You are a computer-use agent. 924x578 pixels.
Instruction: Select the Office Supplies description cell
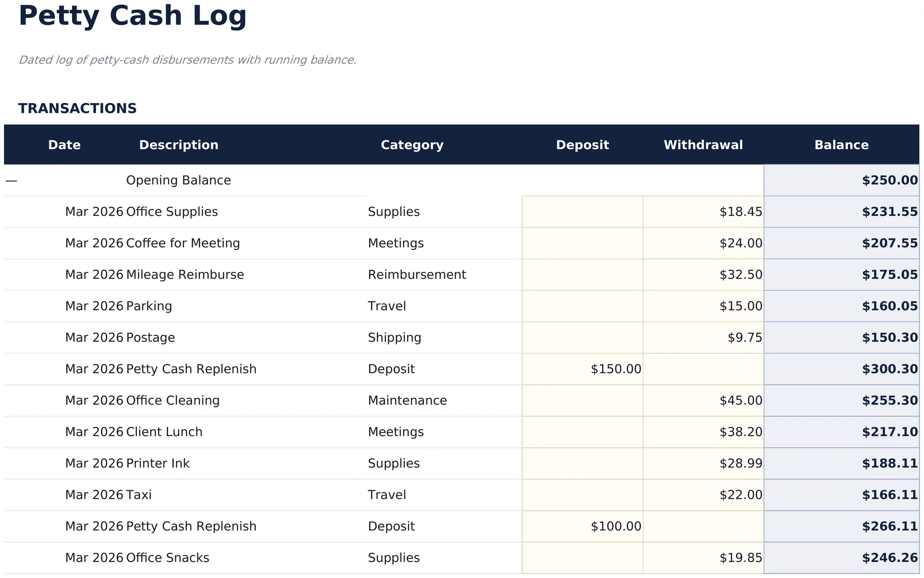(246, 212)
